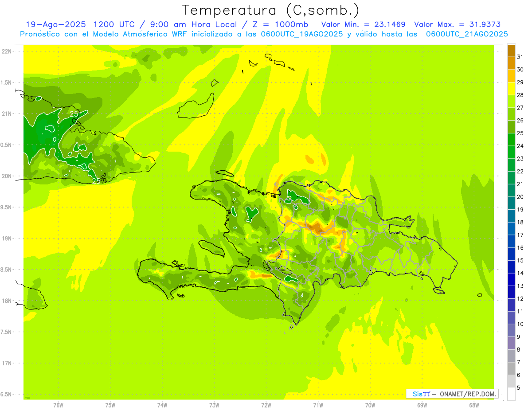Image resolution: width=532 pixels, height=411 pixels.
Task: Click the 9.5N latitude tick label
Action: (x=7, y=207)
